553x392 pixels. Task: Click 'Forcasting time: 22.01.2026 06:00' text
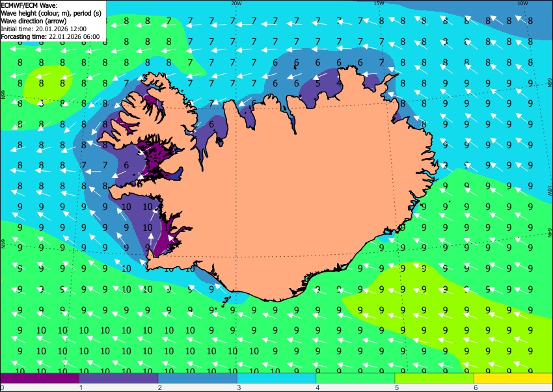click(50, 36)
